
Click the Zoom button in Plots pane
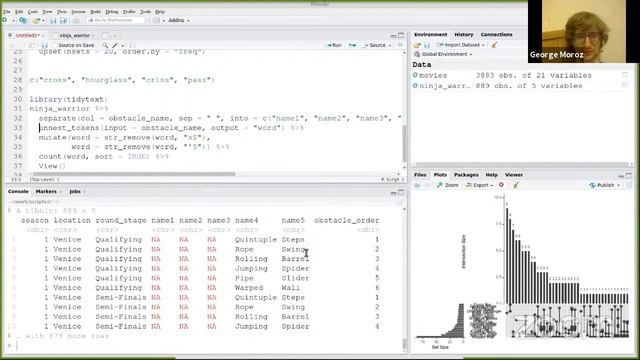[447, 185]
